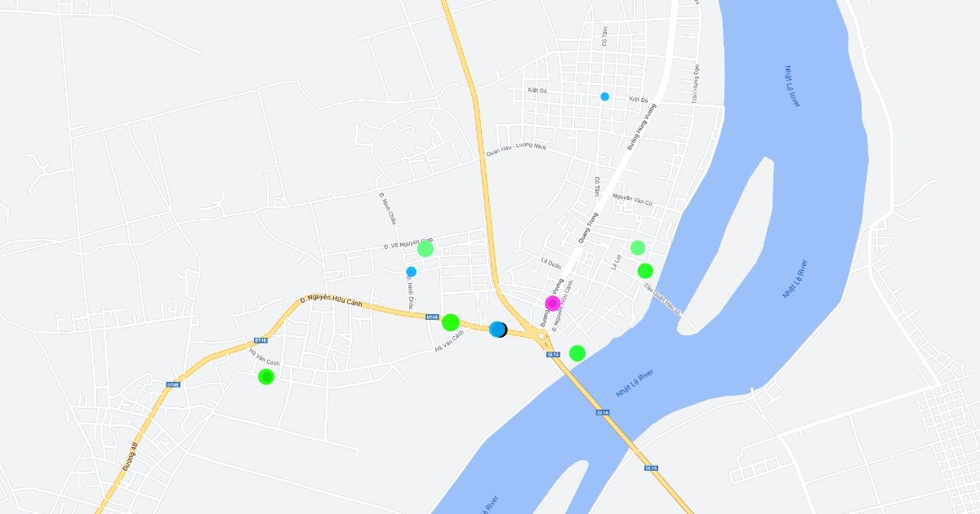Screen dimensions: 980x514
Task: Select the large blue marker with black shadow
Action: click(x=498, y=330)
